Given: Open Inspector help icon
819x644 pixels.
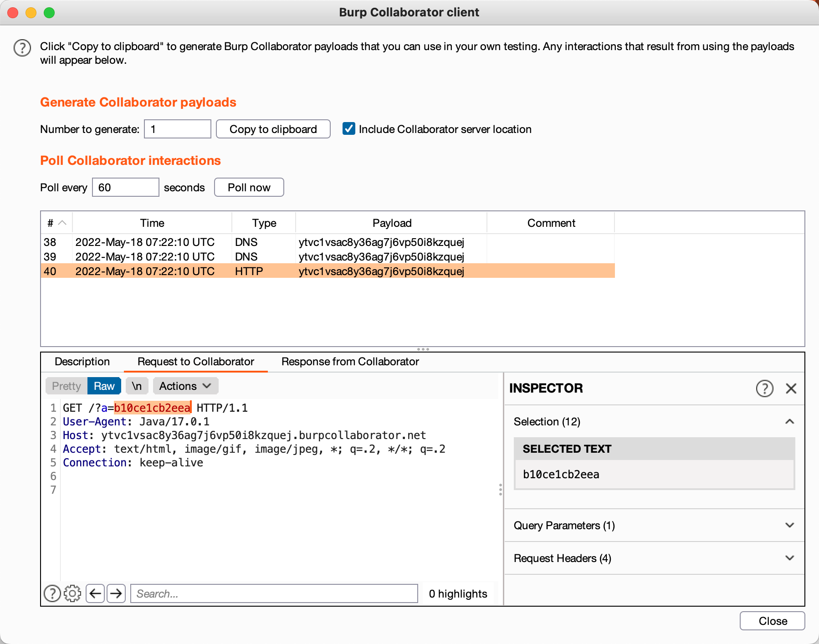Looking at the screenshot, I should tap(765, 388).
